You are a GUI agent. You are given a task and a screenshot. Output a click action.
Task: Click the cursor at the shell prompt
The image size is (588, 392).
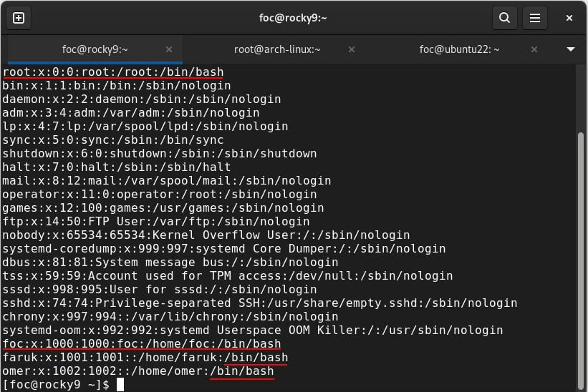coord(120,385)
